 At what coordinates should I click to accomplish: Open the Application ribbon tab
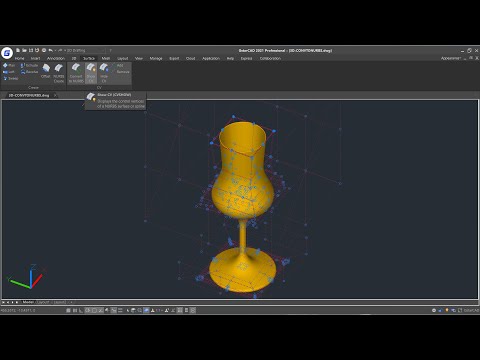point(211,58)
